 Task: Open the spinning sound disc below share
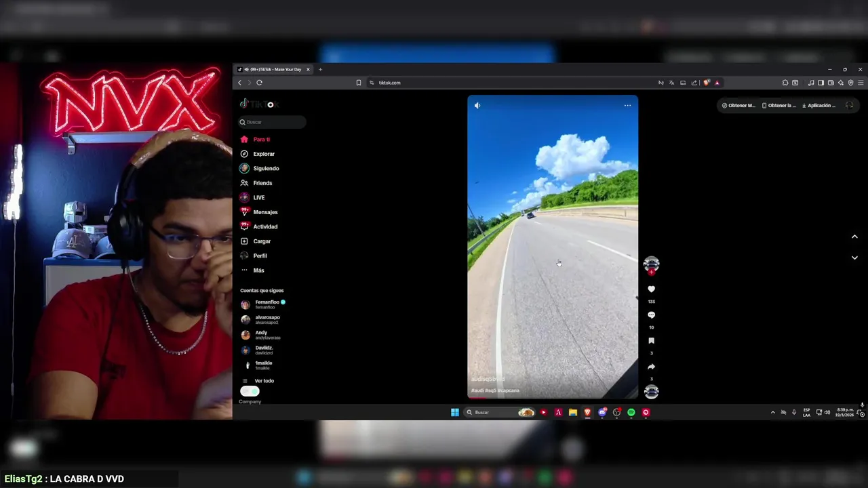click(x=651, y=392)
